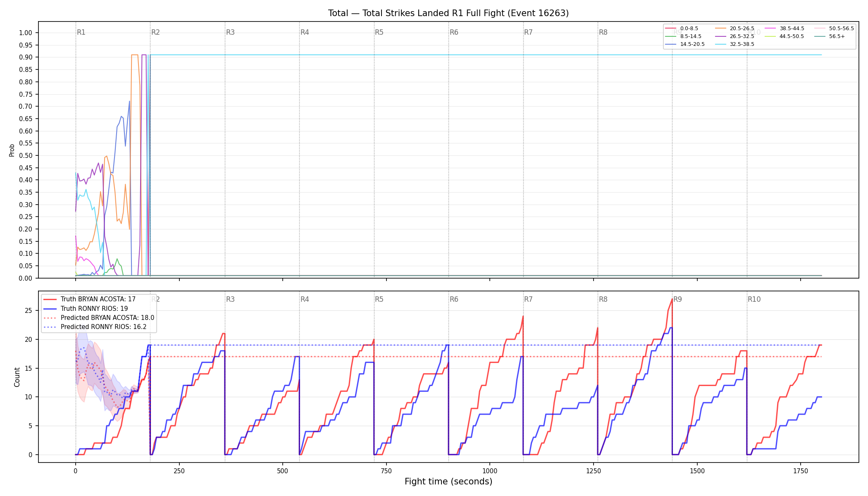Click the R7 marker in the probability chart
This screenshot has width=868, height=496.
[x=528, y=32]
